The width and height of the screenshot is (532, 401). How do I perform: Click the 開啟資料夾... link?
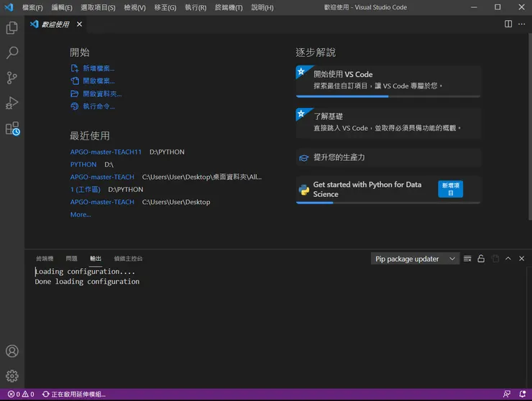tap(96, 93)
